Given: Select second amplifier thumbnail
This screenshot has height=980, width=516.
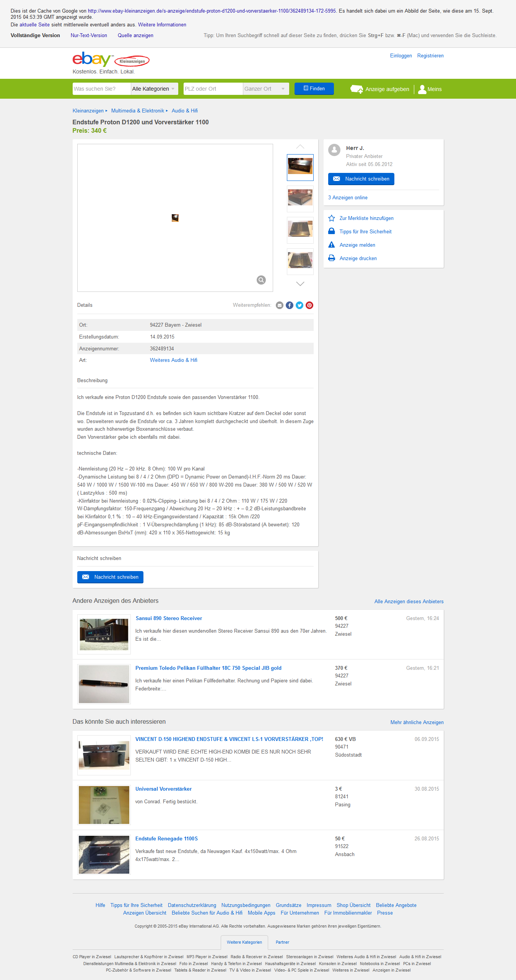Looking at the screenshot, I should pyautogui.click(x=300, y=199).
